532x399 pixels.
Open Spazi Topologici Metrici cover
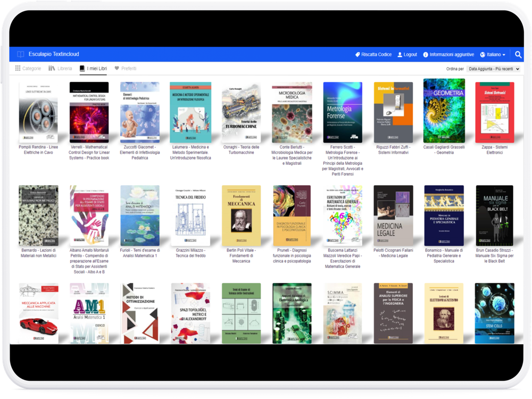190,313
